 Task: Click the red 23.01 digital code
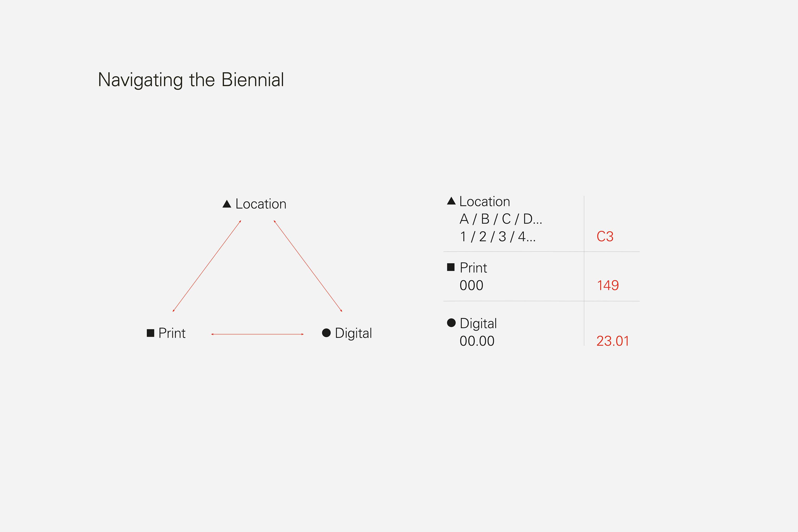(x=613, y=341)
